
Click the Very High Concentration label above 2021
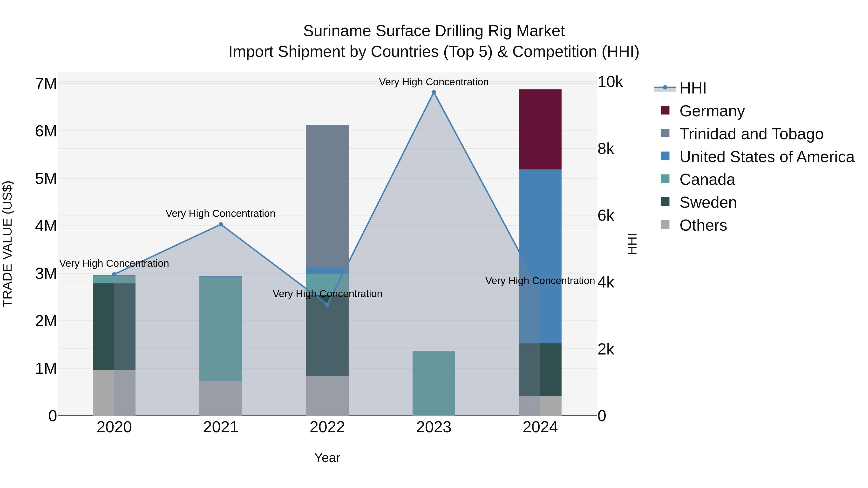[x=220, y=214]
